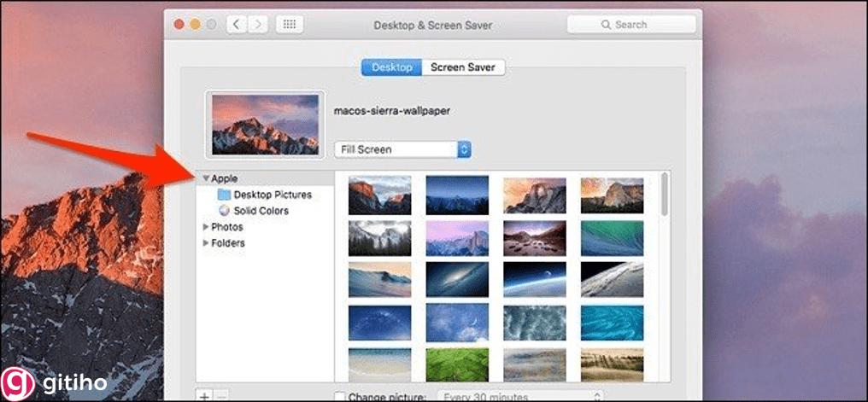Viewport: 868px width, 402px height.
Task: Open the Fill Screen dropdown
Action: (402, 149)
